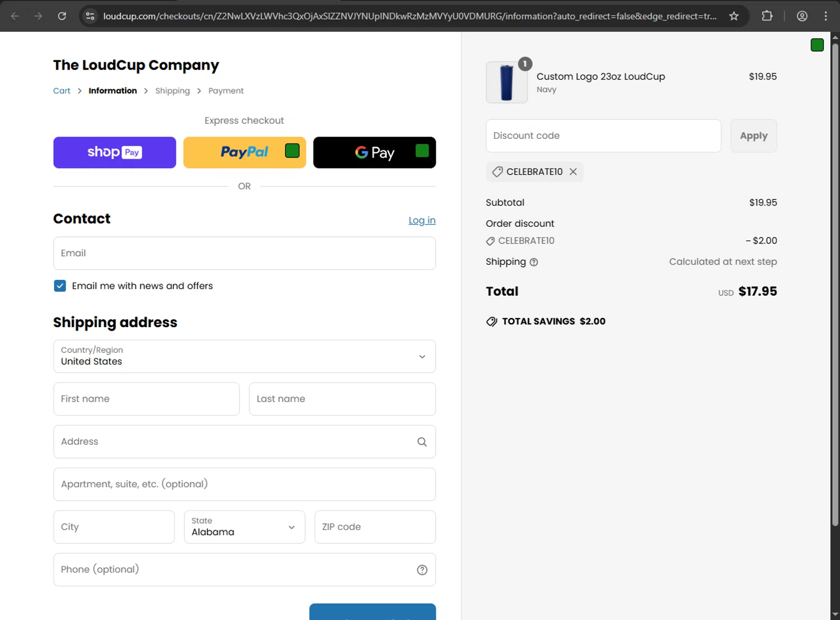Click the scrollbar down arrow
The height and width of the screenshot is (620, 840).
pyautogui.click(x=835, y=614)
